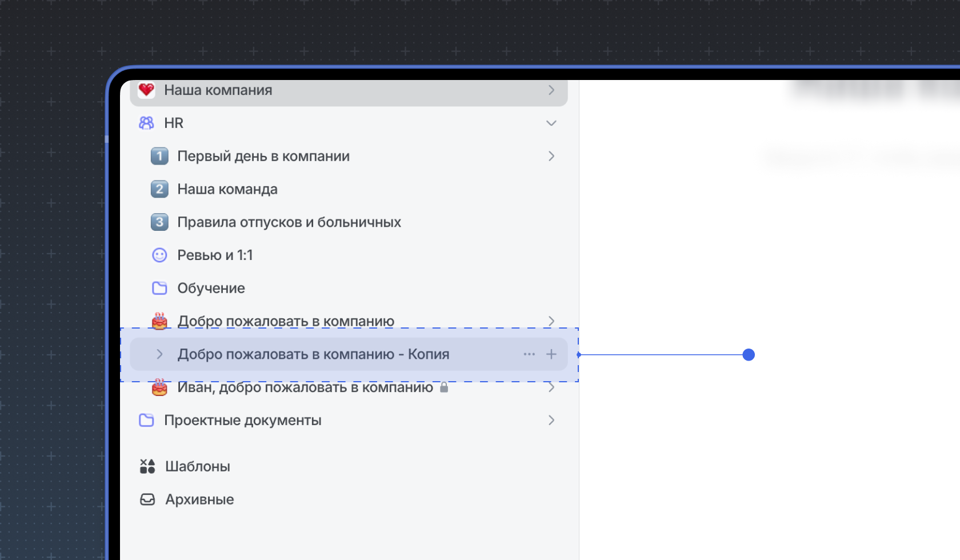Click the HR people group icon

pos(147,123)
